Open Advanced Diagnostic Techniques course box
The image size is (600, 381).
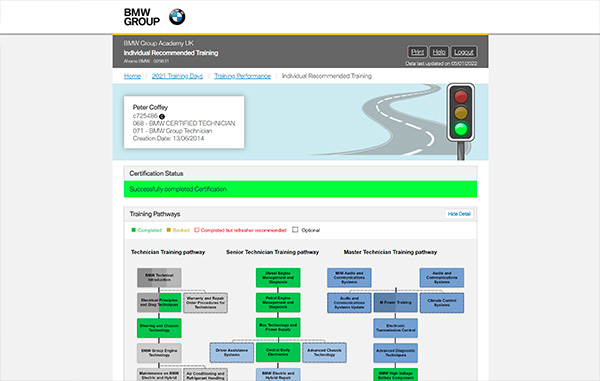coord(396,353)
